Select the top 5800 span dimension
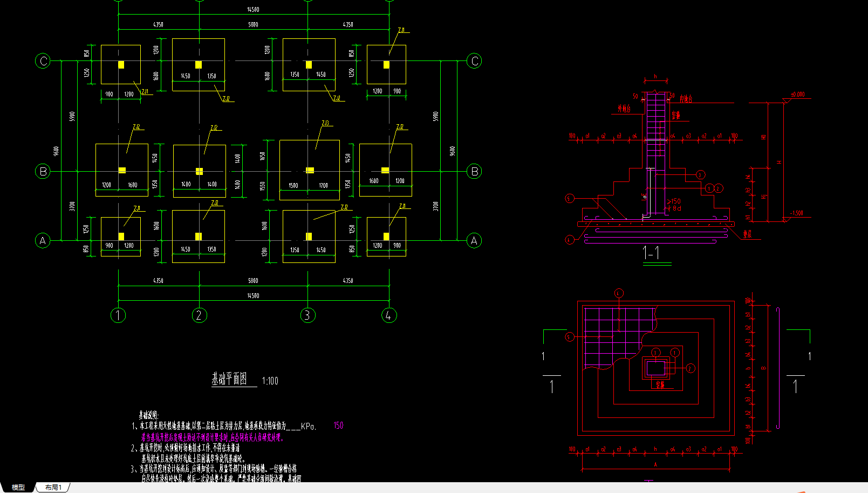The height and width of the screenshot is (493, 868). tap(253, 25)
